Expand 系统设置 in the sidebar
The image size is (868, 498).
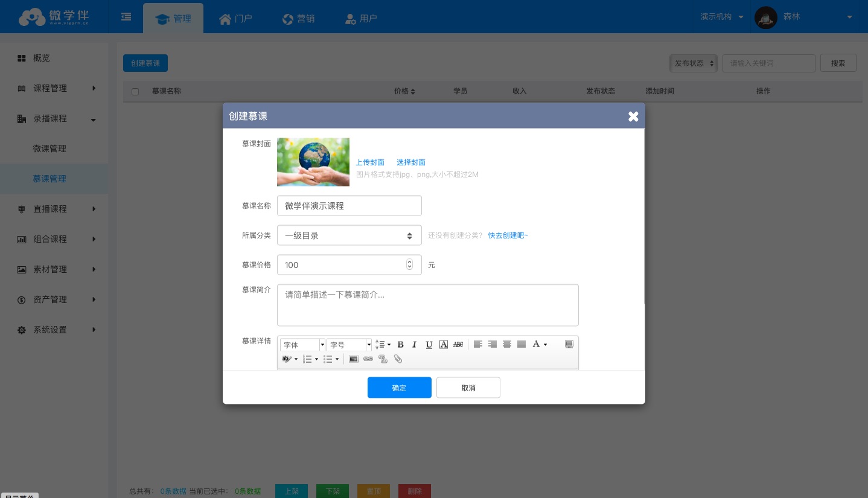point(54,330)
